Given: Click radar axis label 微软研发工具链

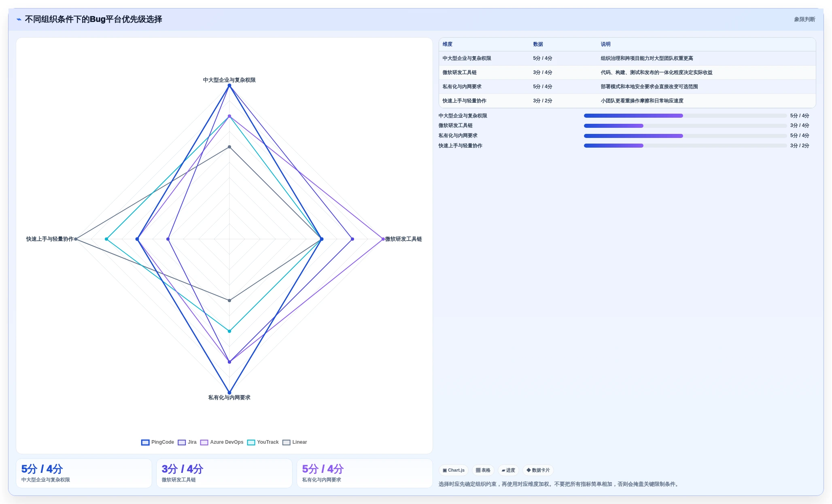Looking at the screenshot, I should [403, 239].
